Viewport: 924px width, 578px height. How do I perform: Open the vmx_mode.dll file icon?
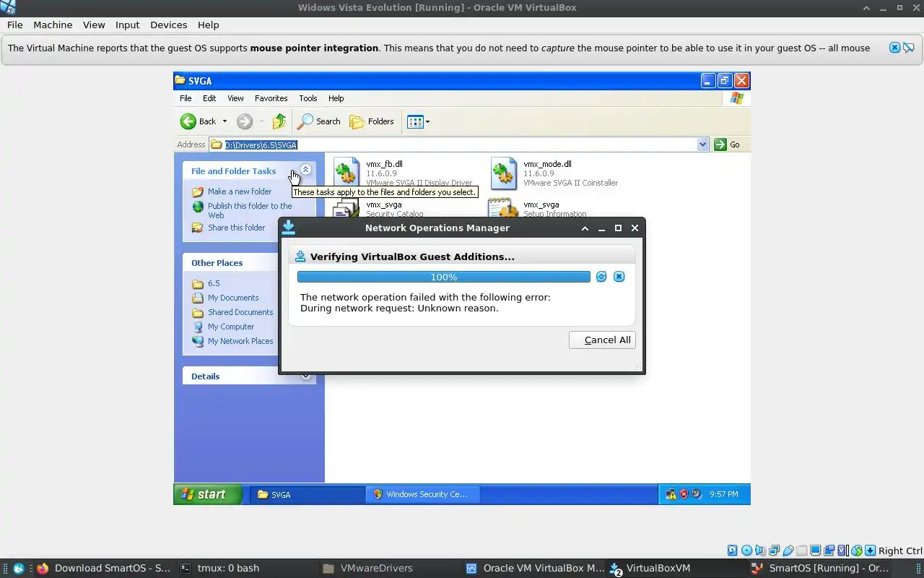[504, 173]
